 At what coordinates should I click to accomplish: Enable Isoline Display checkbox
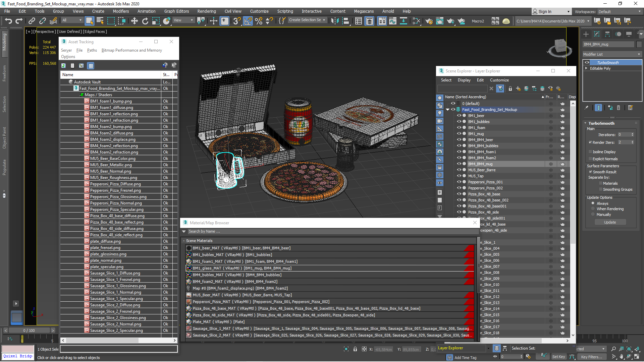tap(590, 152)
